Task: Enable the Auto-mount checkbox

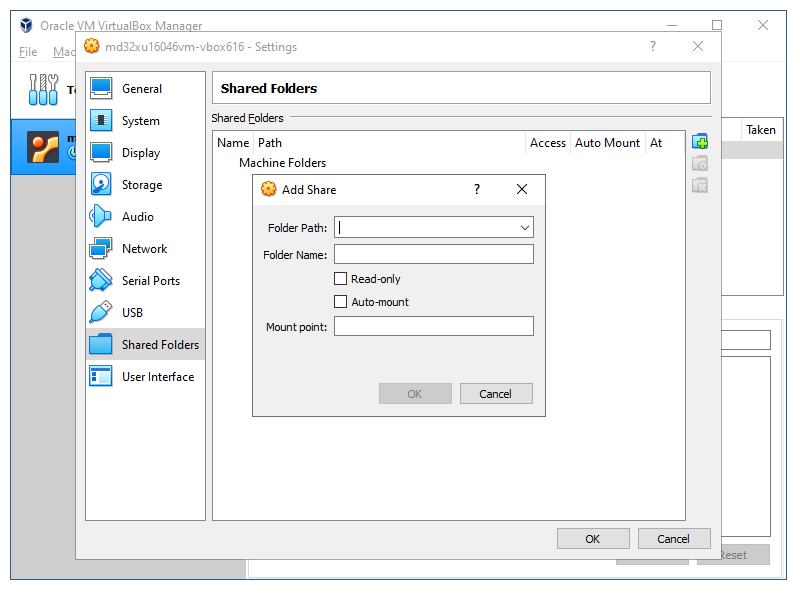Action: [341, 301]
